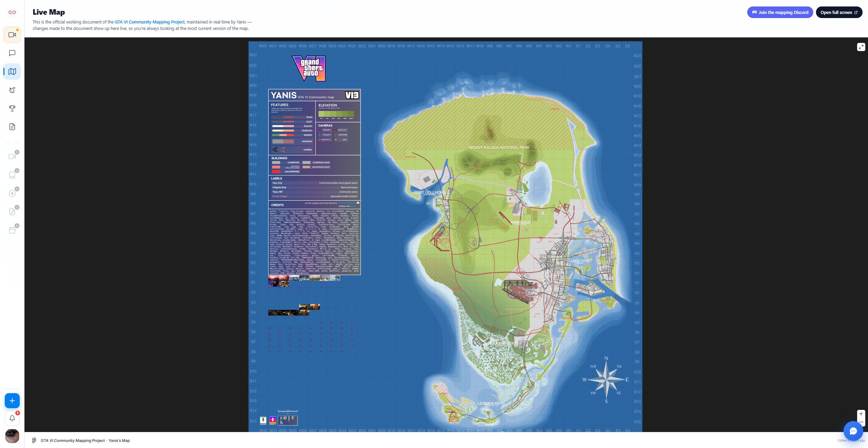Viewport: 868px width, 448px height.
Task: Open the user profile avatar
Action: click(x=12, y=436)
